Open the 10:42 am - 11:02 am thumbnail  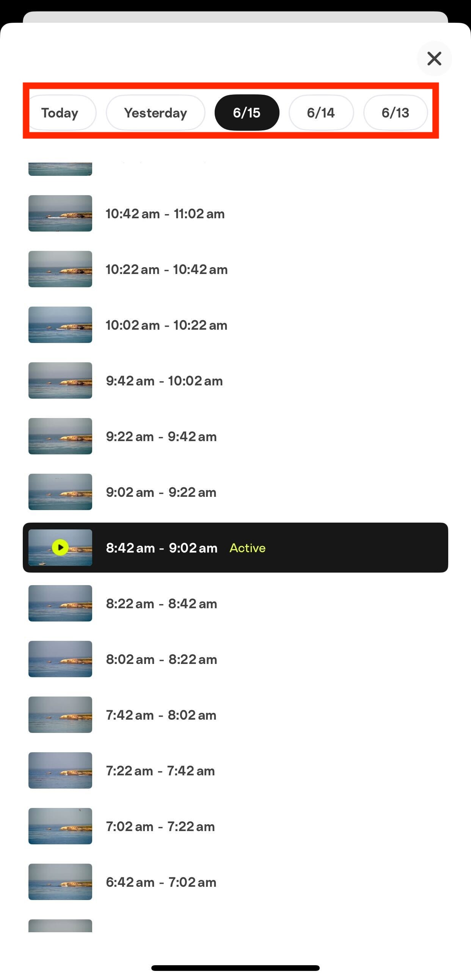[x=60, y=213]
